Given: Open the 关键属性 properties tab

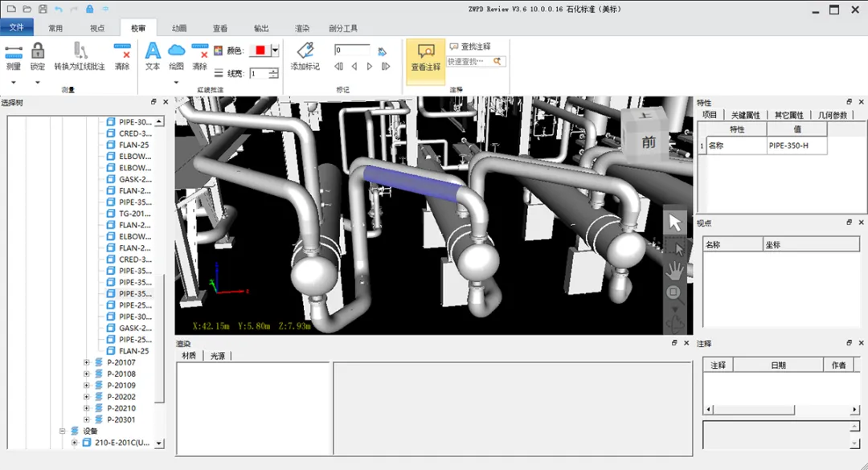Looking at the screenshot, I should point(746,115).
